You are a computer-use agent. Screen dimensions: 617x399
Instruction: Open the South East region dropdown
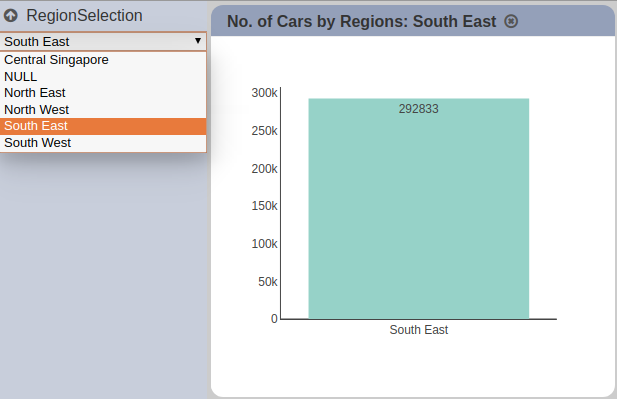coord(103,41)
